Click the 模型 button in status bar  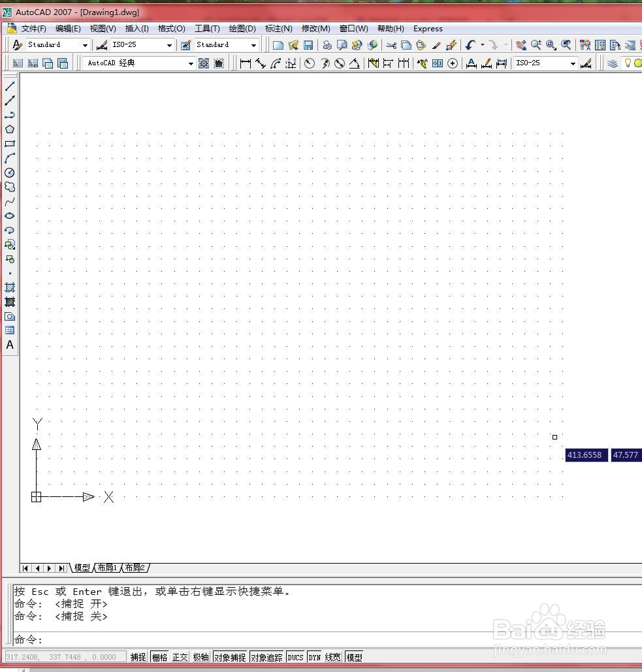[355, 657]
